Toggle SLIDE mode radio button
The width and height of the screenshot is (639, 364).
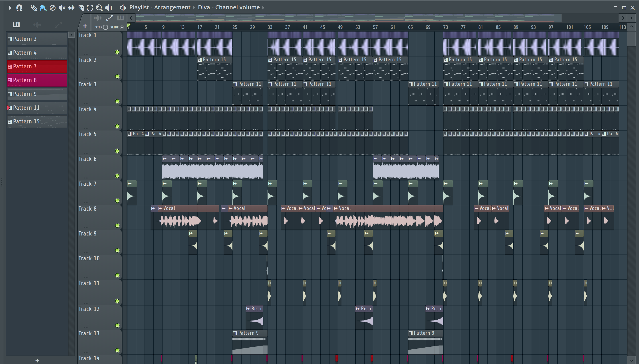point(122,27)
